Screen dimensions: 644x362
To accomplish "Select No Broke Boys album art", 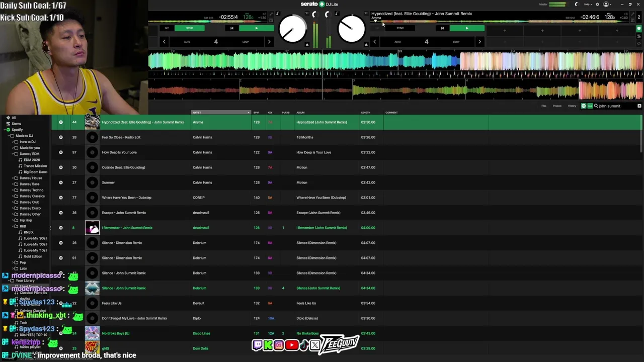I will [92, 333].
